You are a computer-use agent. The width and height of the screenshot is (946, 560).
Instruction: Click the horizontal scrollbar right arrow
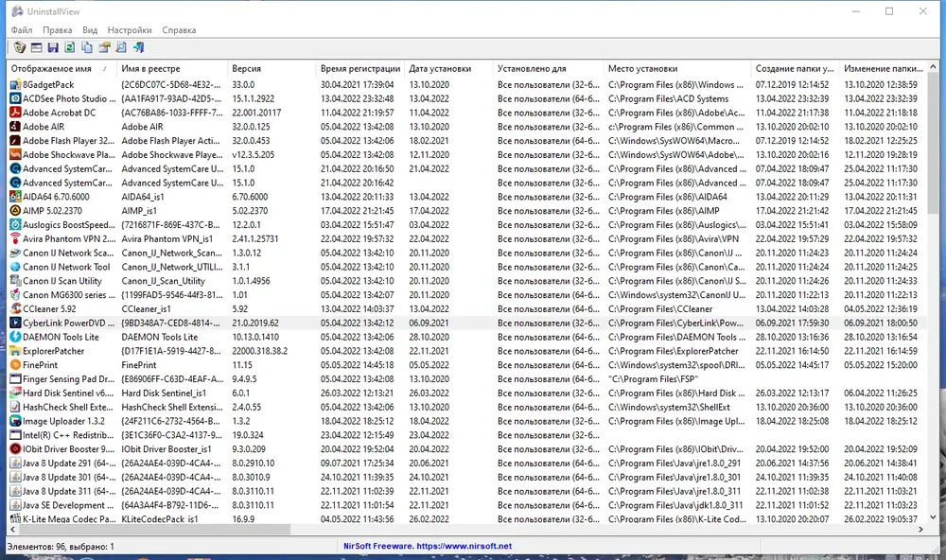point(920,529)
